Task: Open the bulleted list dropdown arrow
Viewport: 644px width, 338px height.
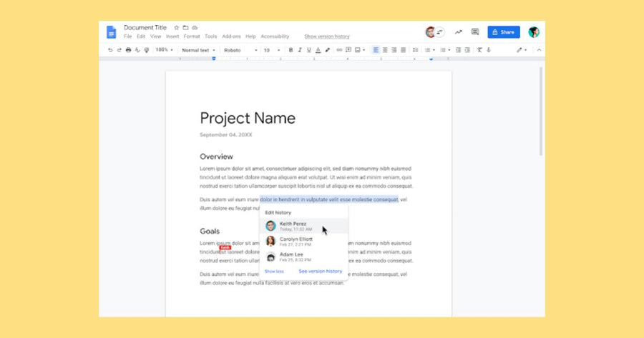Action: [x=449, y=50]
